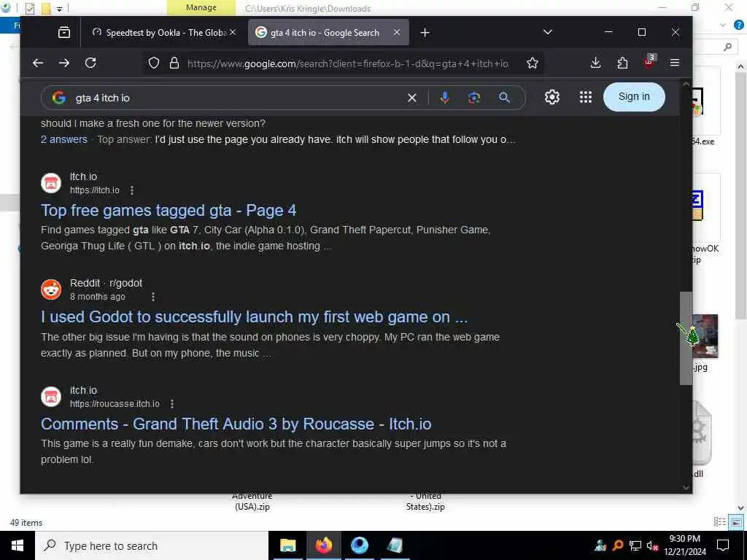
Task: Click the Reddit favicon on the r/godot result
Action: 51,289
